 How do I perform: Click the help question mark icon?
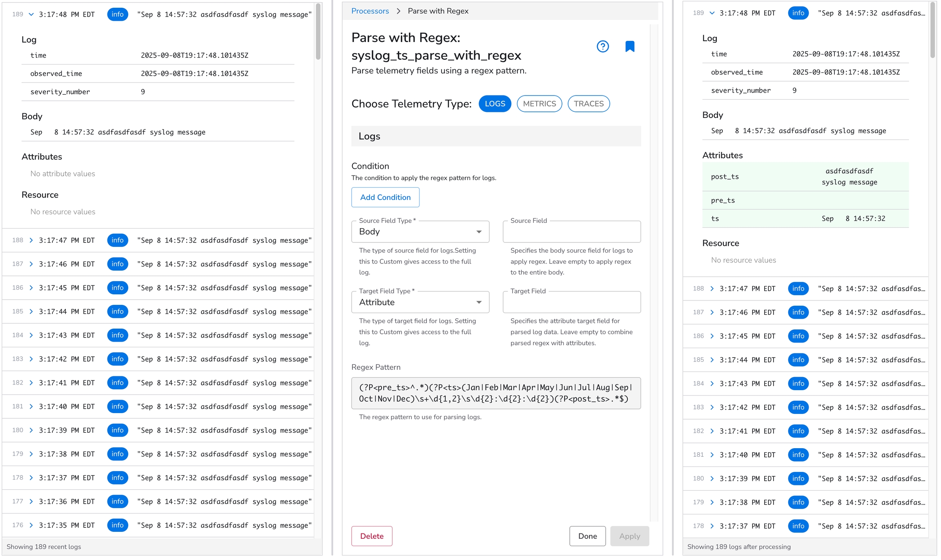[x=602, y=47]
